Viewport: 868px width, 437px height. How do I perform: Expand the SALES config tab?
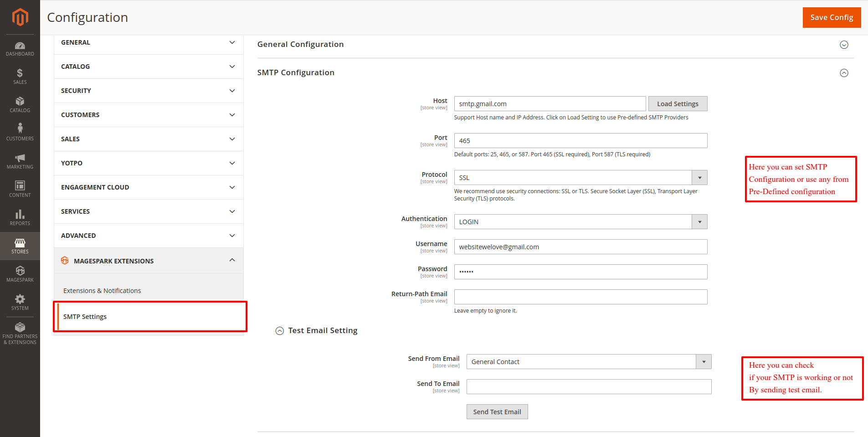149,139
